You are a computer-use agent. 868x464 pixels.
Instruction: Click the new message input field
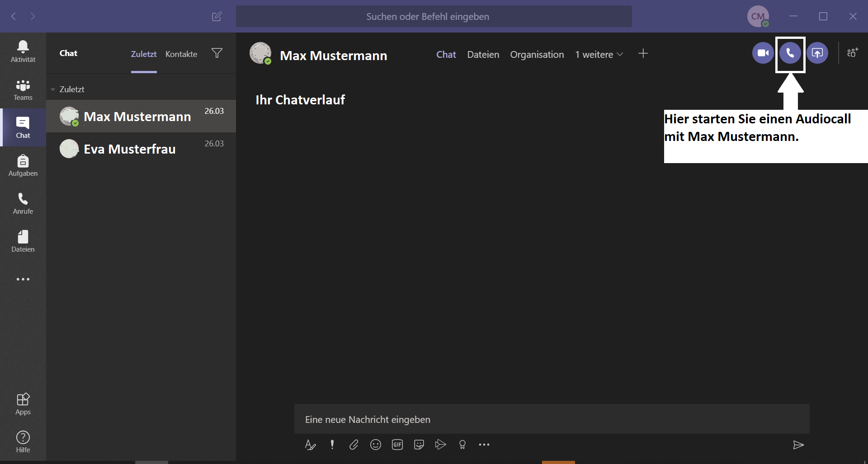[x=552, y=419]
